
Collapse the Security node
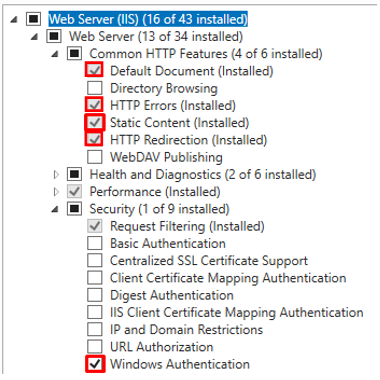[x=55, y=209]
